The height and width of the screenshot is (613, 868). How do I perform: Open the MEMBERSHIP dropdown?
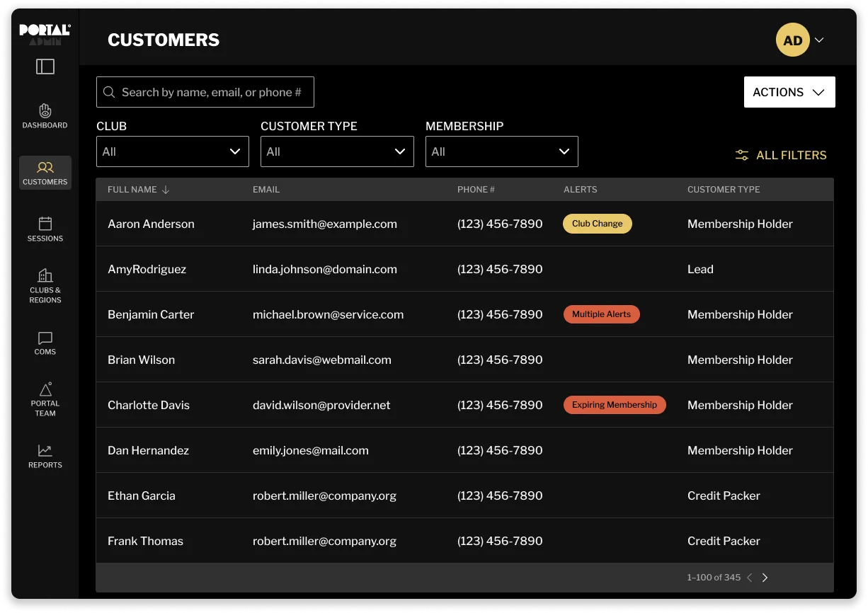(502, 151)
